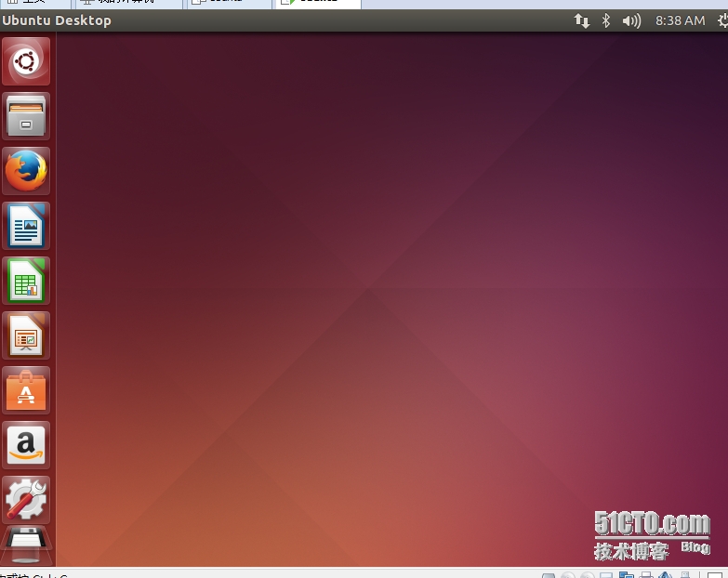Open the Amazon launcher icon
This screenshot has width=728, height=578.
pyautogui.click(x=26, y=444)
